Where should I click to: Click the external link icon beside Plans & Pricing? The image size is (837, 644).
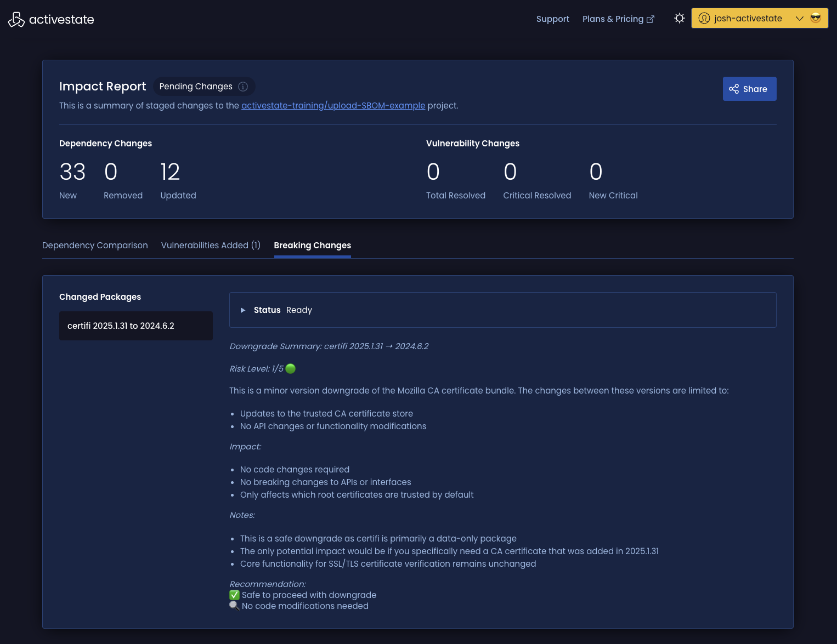[651, 19]
